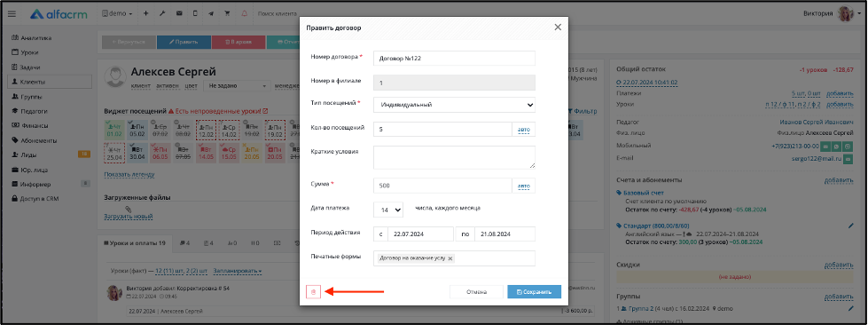The height and width of the screenshot is (325, 868).
Task: Click the pencil icon next to Группа 2
Action: 851,308
